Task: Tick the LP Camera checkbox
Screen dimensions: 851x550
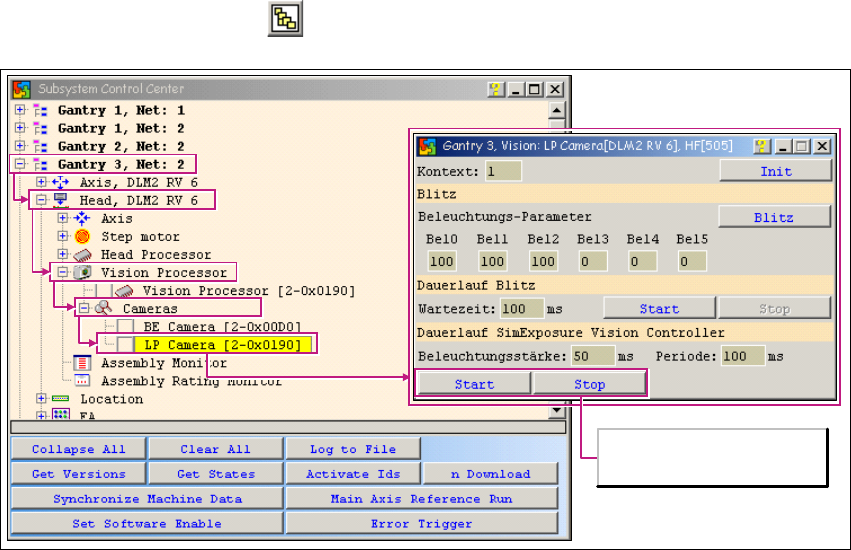Action: [x=125, y=345]
